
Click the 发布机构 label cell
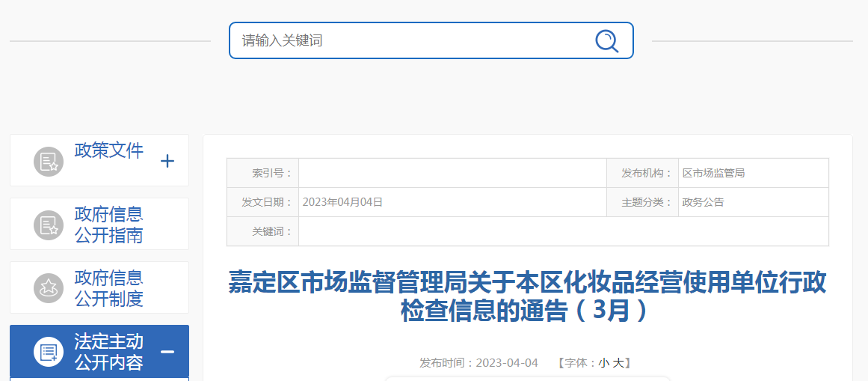643,173
